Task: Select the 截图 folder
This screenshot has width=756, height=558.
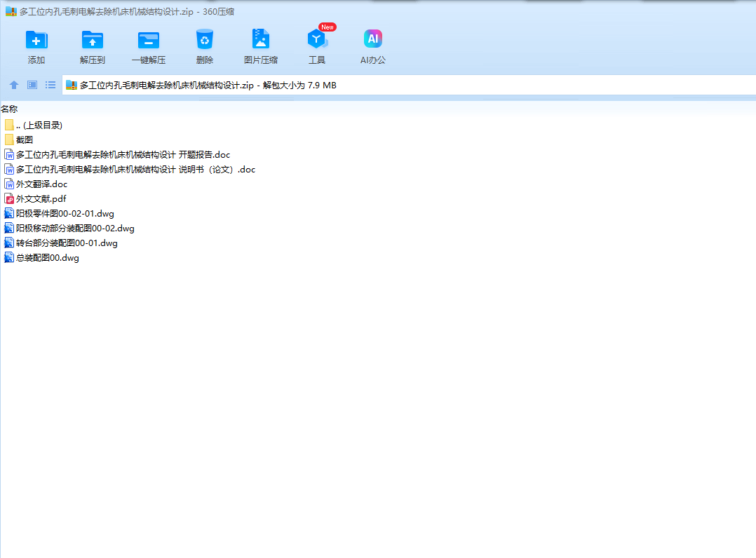Action: [x=25, y=139]
